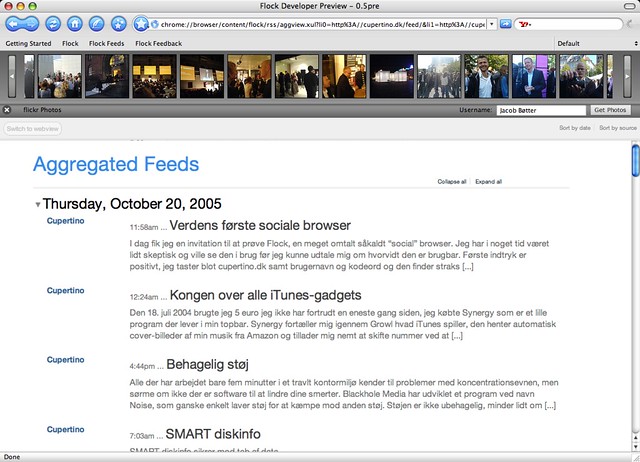Click Cupertino source beside iTunes-gadgets post
Viewport: 640px width, 462px height.
pyautogui.click(x=65, y=291)
